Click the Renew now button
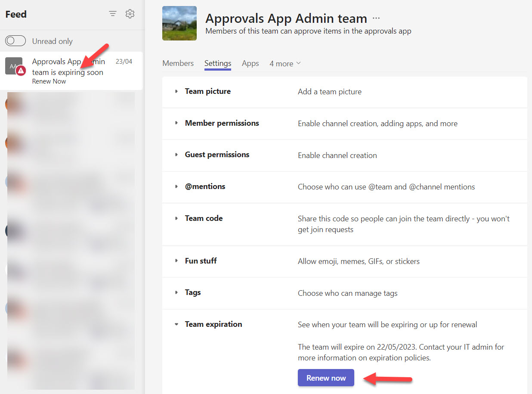Image resolution: width=532 pixels, height=394 pixels. click(x=326, y=378)
